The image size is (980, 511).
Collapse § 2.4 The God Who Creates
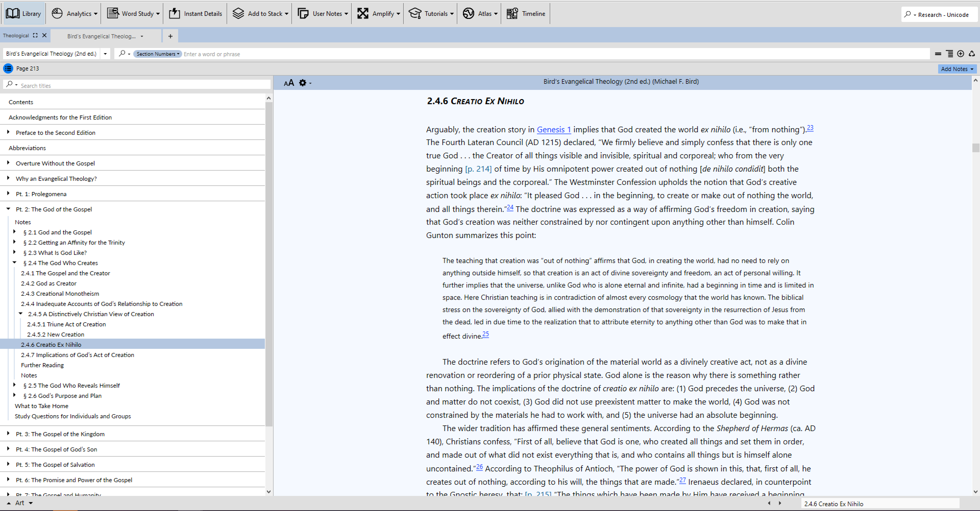click(x=15, y=262)
